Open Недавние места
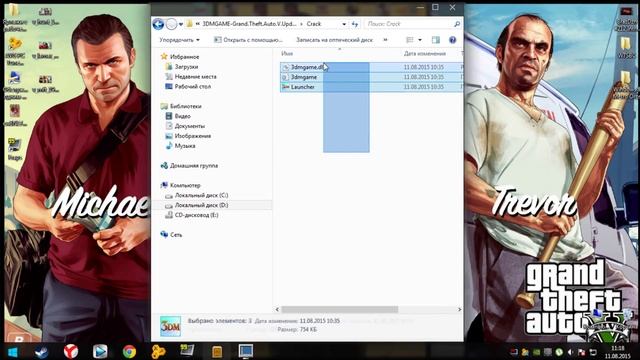This screenshot has height=360, width=640. pyautogui.click(x=191, y=77)
